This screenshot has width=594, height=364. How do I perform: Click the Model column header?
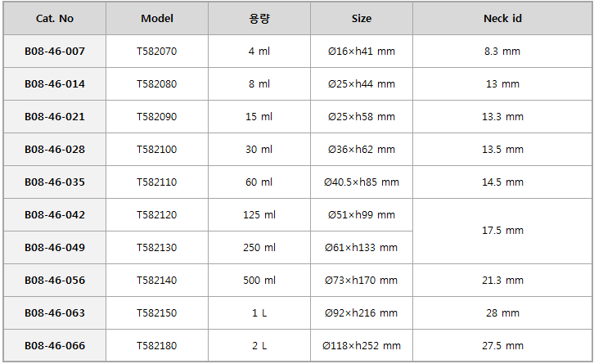(157, 19)
